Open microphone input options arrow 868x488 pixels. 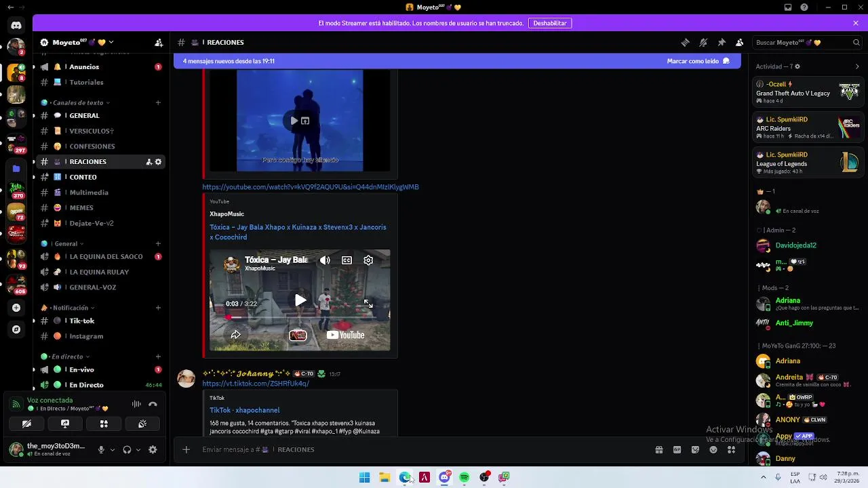[x=113, y=449]
